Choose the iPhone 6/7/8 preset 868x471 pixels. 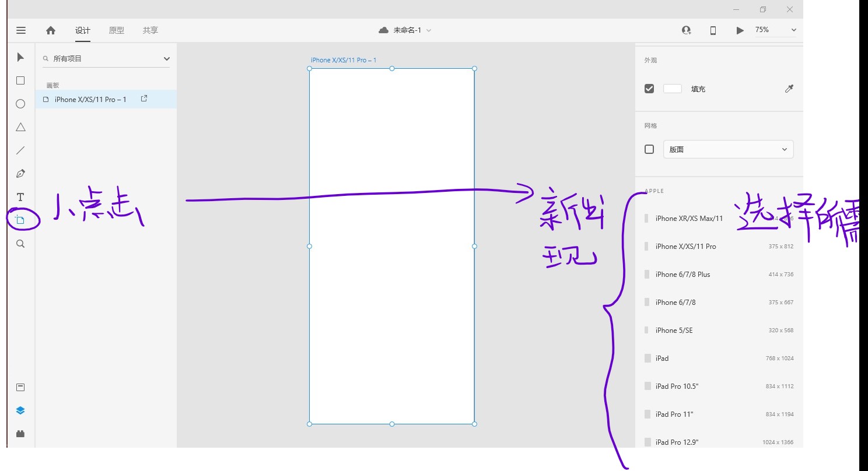pyautogui.click(x=719, y=303)
